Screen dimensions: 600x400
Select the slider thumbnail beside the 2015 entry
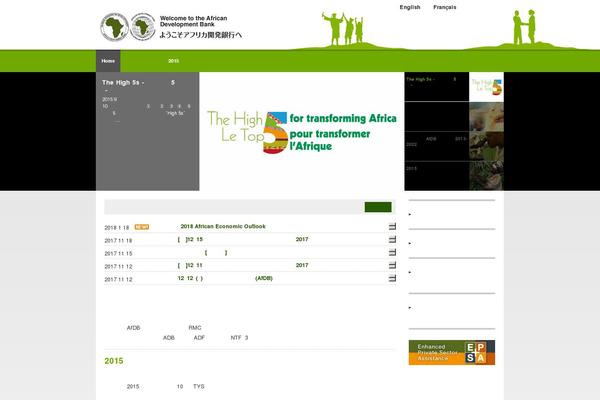486,176
